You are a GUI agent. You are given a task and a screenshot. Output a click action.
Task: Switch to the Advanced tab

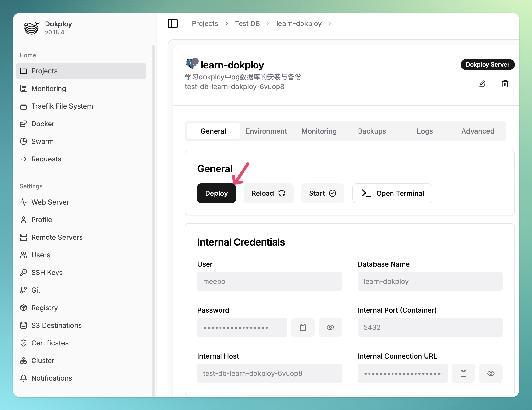(x=478, y=131)
